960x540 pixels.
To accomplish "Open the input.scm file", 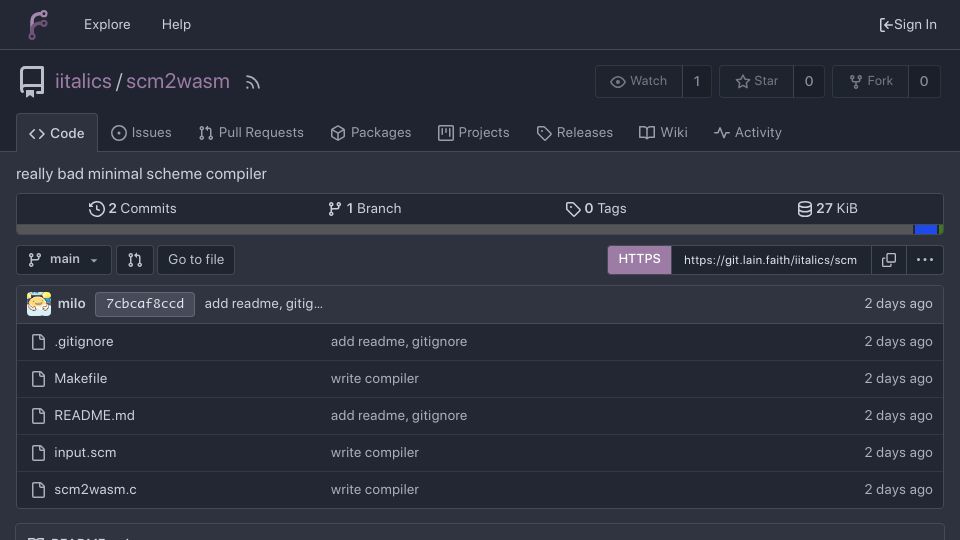I will pyautogui.click(x=85, y=453).
